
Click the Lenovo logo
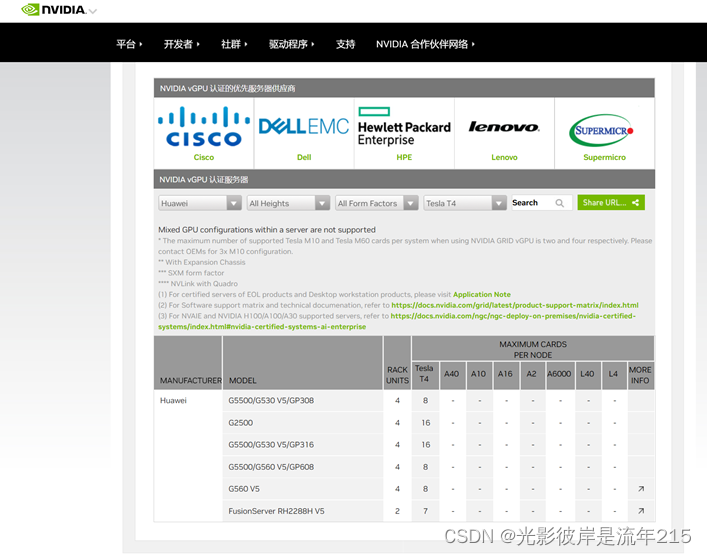tap(504, 127)
